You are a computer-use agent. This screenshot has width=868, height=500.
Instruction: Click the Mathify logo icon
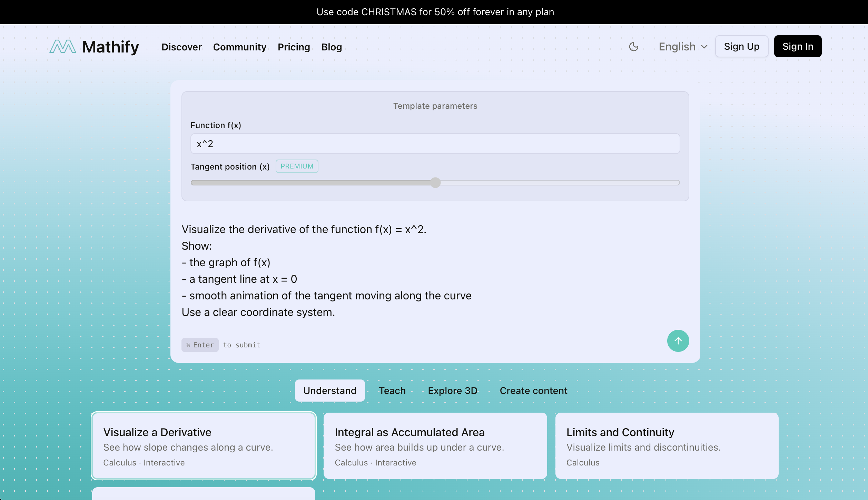click(62, 47)
